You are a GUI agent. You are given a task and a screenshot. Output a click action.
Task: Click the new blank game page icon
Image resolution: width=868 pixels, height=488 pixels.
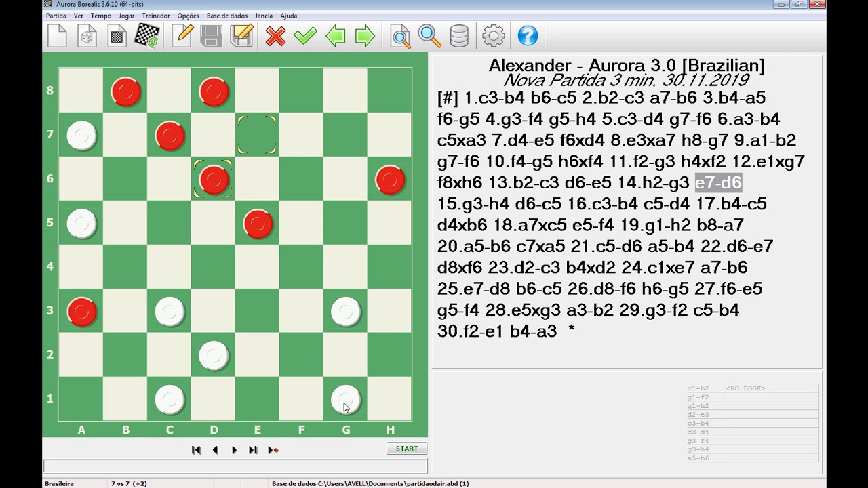[58, 36]
